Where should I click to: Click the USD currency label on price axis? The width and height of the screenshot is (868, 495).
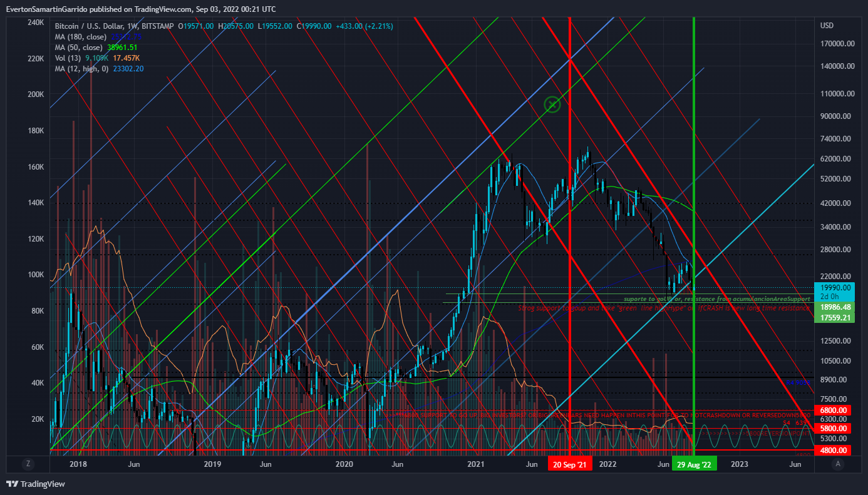tap(827, 26)
